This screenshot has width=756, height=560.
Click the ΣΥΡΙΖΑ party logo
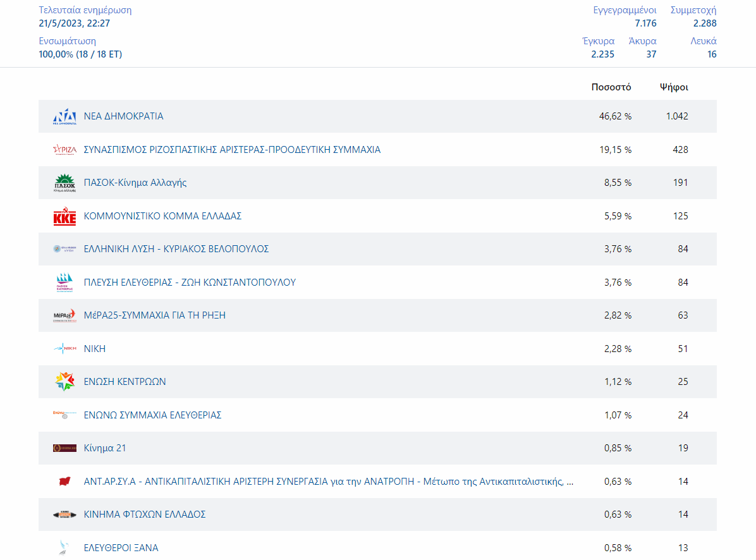(x=64, y=150)
